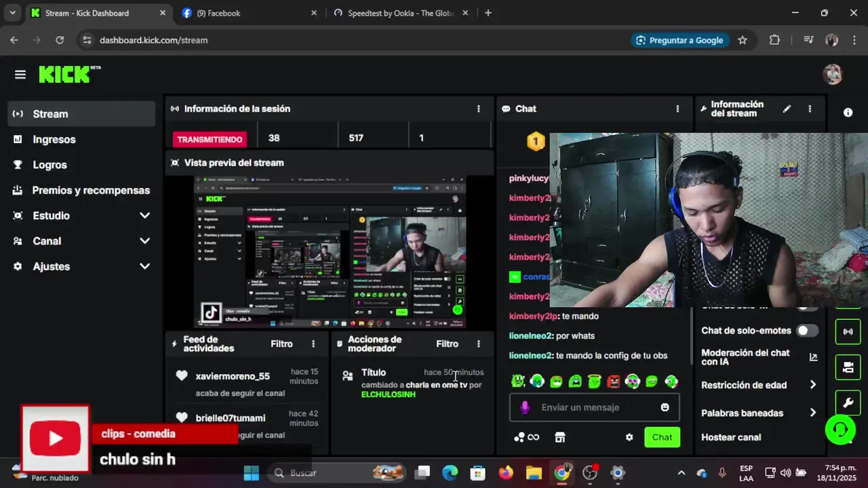
Task: Click the red angry emote
Action: [x=614, y=382]
